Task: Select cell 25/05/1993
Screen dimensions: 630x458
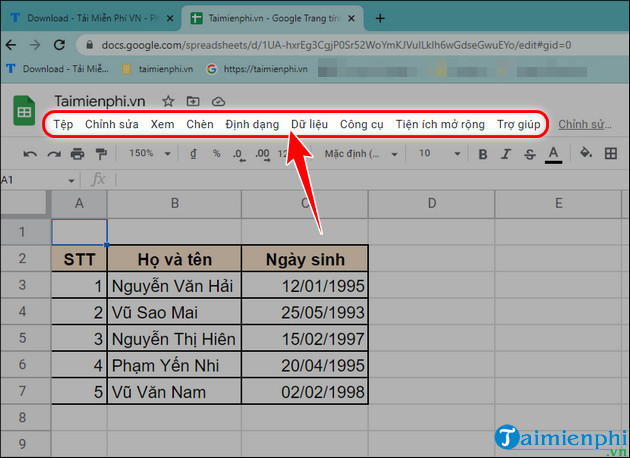Action: click(305, 312)
